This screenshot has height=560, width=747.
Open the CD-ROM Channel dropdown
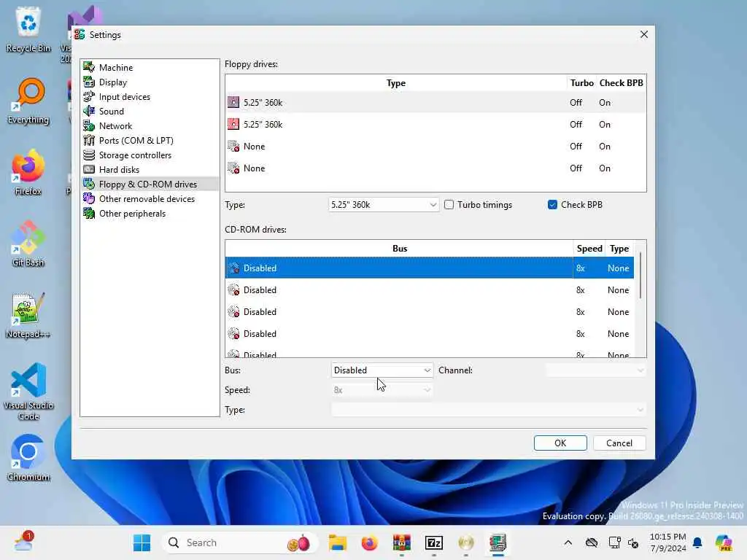pos(595,370)
